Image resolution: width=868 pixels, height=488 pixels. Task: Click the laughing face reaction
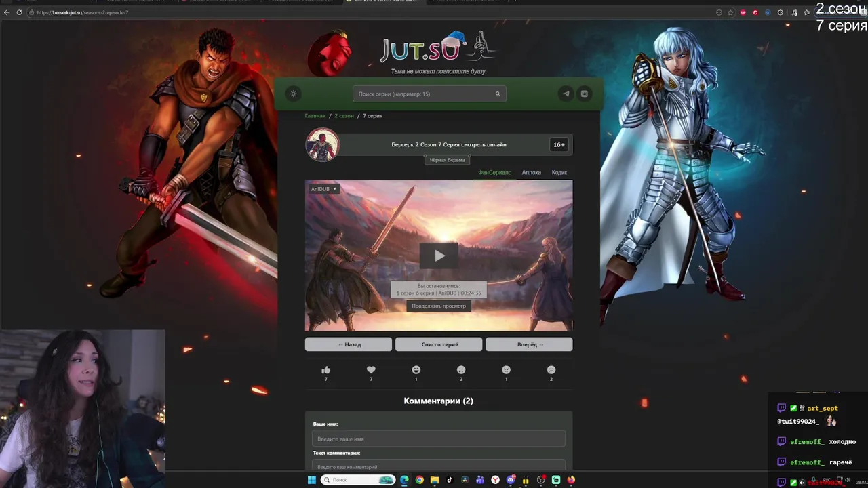416,370
